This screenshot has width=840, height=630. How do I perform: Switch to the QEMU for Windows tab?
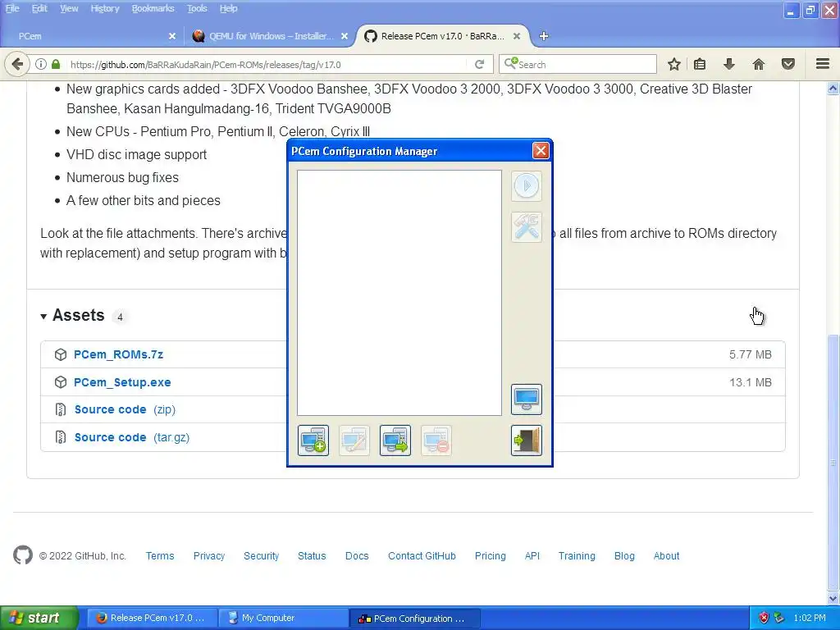271,36
